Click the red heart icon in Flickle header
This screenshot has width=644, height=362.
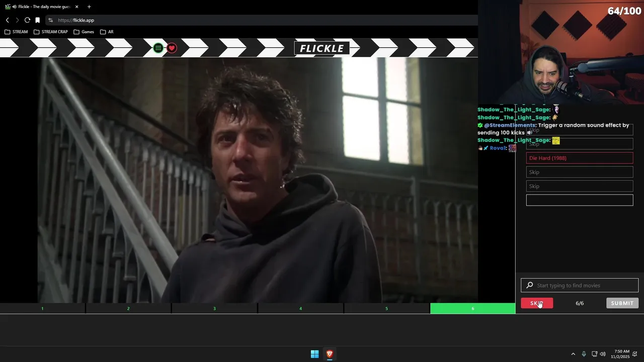172,48
